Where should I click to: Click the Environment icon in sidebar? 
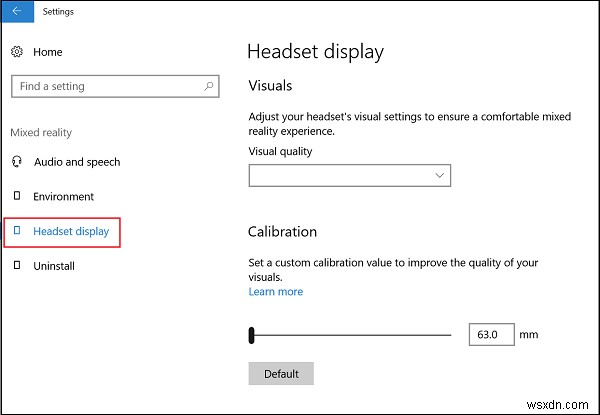tap(16, 196)
